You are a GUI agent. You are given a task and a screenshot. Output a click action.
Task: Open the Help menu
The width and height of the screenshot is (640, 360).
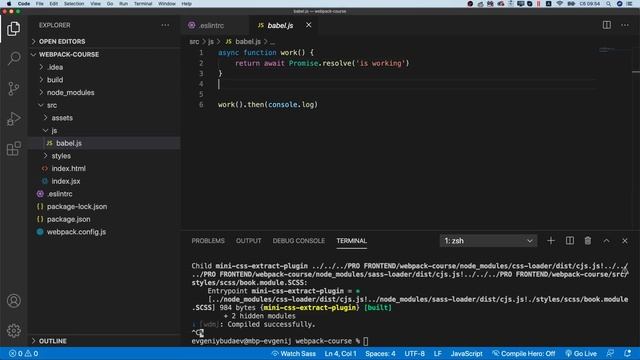coord(187,4)
